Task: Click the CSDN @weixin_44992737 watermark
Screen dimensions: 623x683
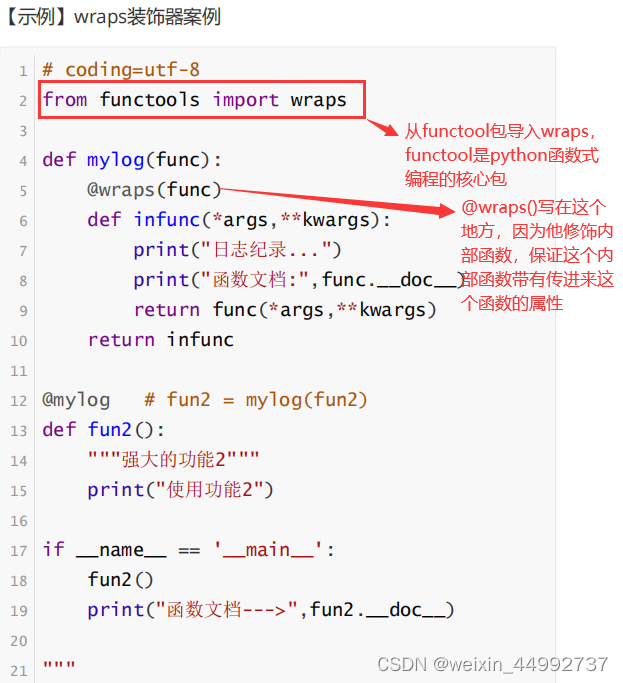Action: [x=492, y=665]
